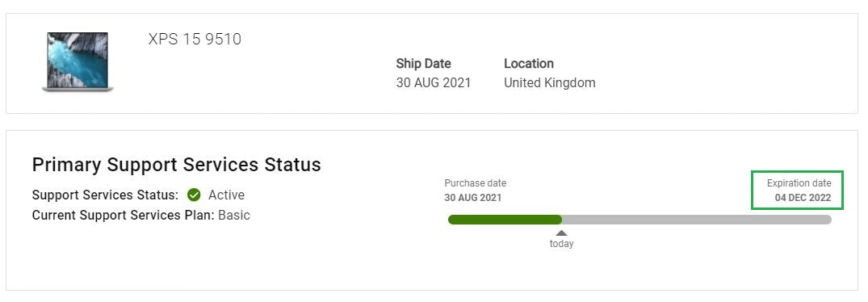Click the today triangle marker
Image resolution: width=868 pixels, height=302 pixels.
561,233
